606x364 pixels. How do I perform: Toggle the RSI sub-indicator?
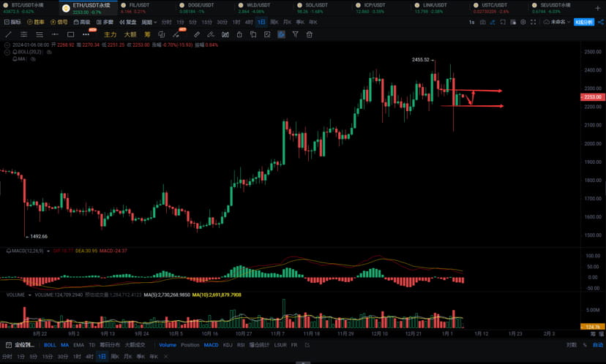coord(241,345)
